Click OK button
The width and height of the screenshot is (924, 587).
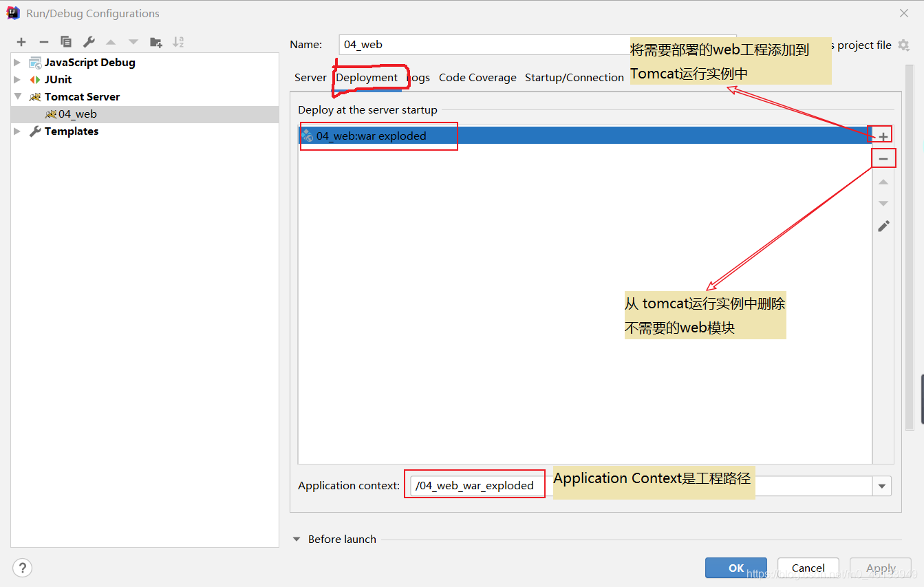pos(736,568)
